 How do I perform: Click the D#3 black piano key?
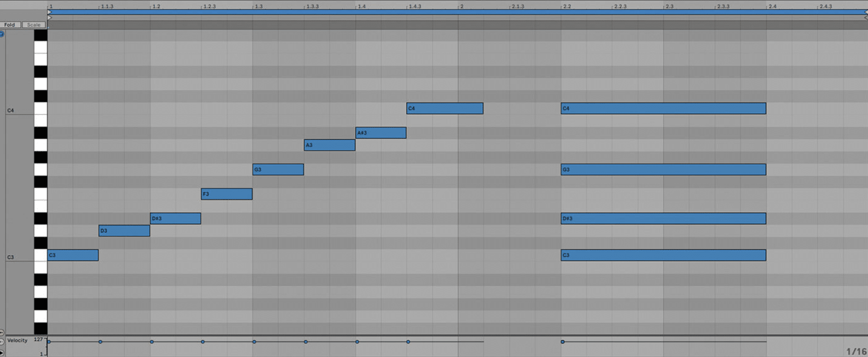(x=41, y=218)
